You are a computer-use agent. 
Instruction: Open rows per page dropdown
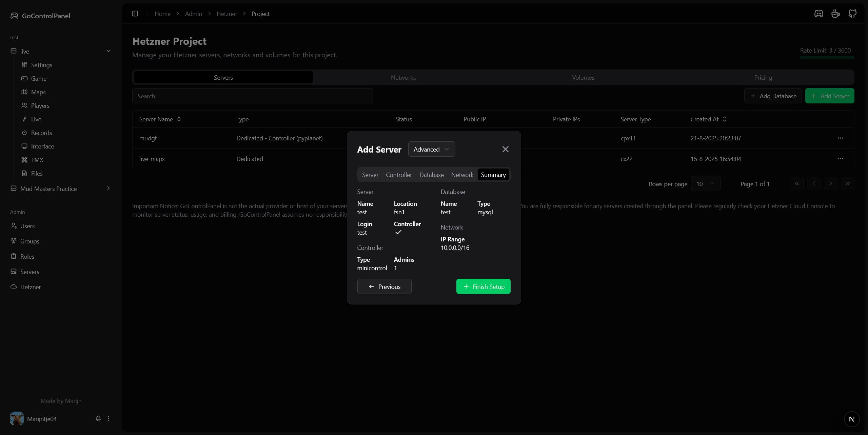[705, 184]
